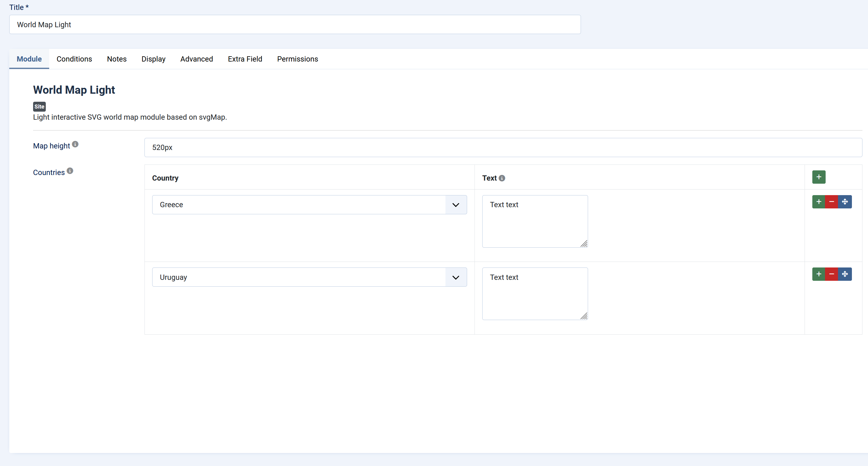Viewport: 868px width, 466px height.
Task: Click the Country column header
Action: click(165, 178)
